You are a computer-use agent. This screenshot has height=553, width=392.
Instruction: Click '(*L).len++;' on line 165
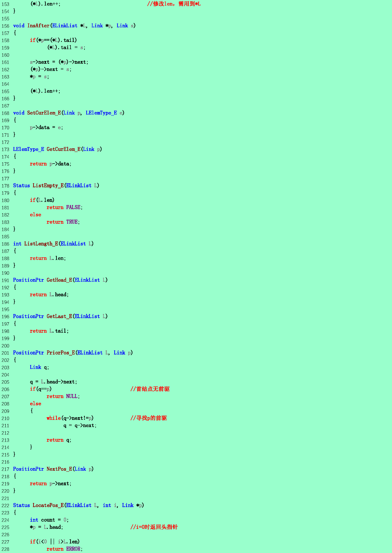(45, 91)
